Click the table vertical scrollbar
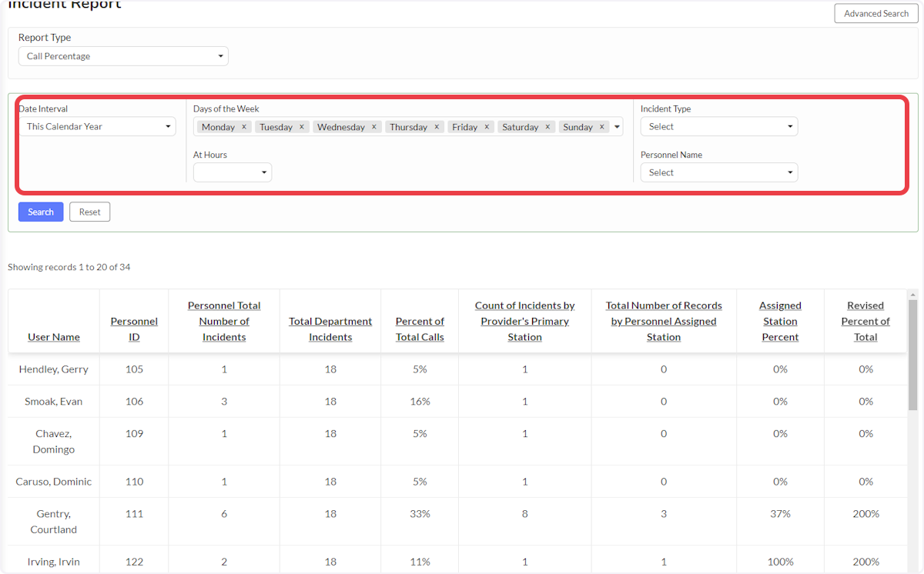This screenshot has width=924, height=574. [x=913, y=355]
